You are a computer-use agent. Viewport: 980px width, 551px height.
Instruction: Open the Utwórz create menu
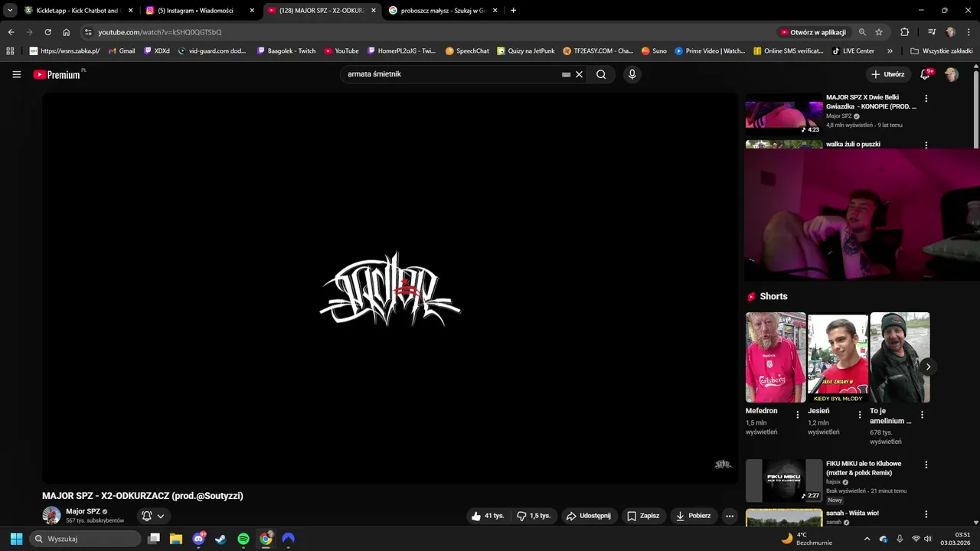click(888, 74)
